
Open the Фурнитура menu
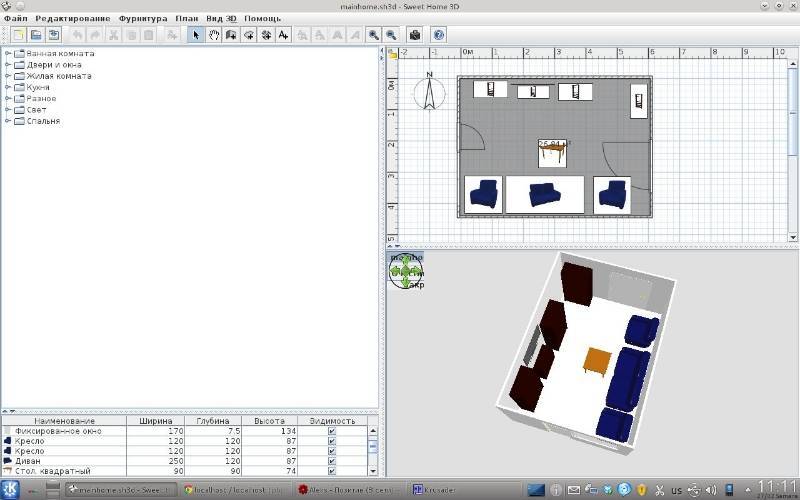pyautogui.click(x=142, y=19)
